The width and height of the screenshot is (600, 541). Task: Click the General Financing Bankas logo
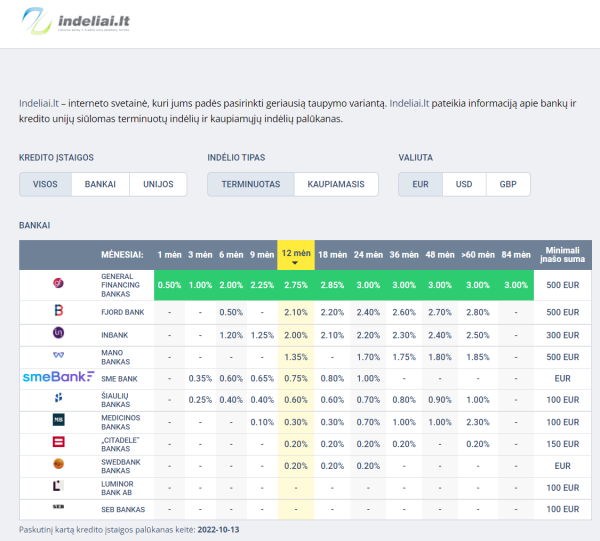(x=58, y=283)
